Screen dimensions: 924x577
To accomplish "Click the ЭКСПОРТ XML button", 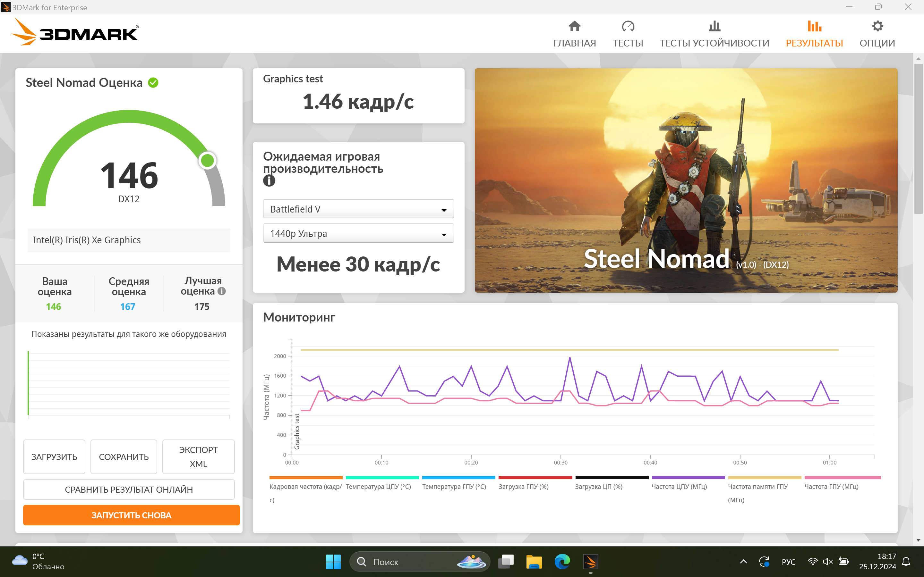I will coord(198,457).
